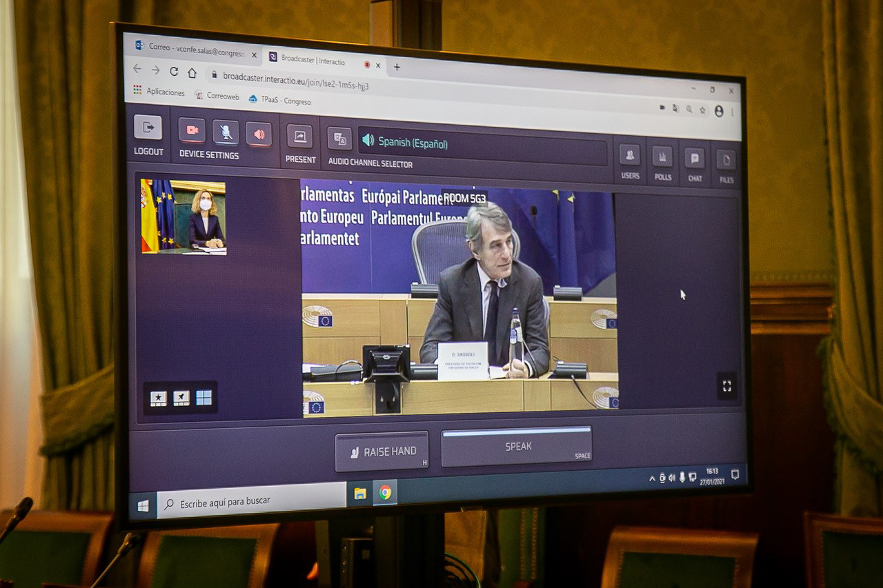This screenshot has height=588, width=883.
Task: Bookmark this page with the star
Action: [x=702, y=110]
